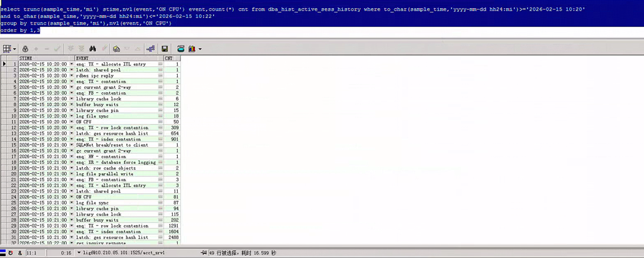Click the status message showing 16.599 seconds

[243, 252]
